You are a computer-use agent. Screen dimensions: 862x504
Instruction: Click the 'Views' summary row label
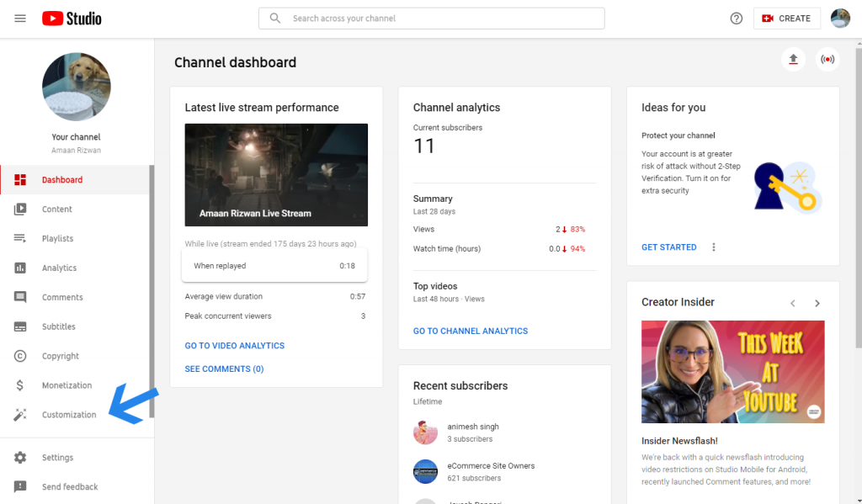(424, 229)
